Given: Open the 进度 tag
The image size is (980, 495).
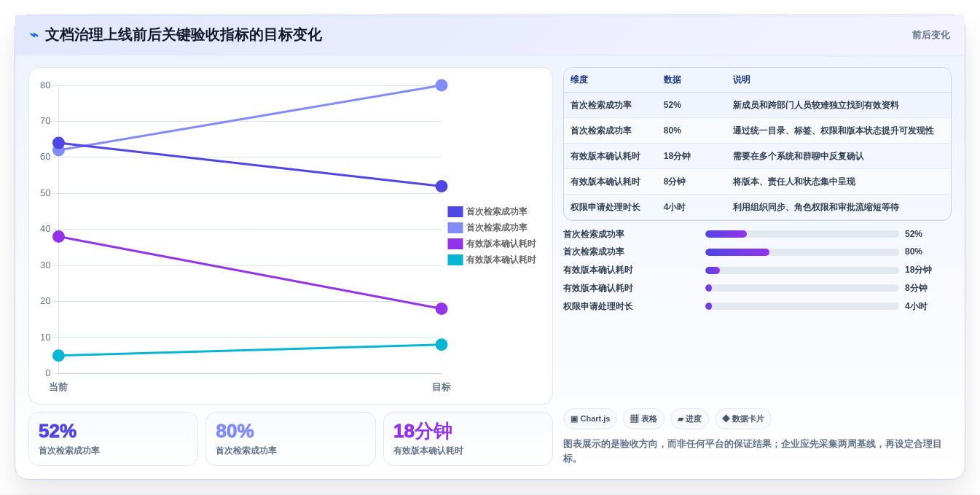Looking at the screenshot, I should 689,419.
